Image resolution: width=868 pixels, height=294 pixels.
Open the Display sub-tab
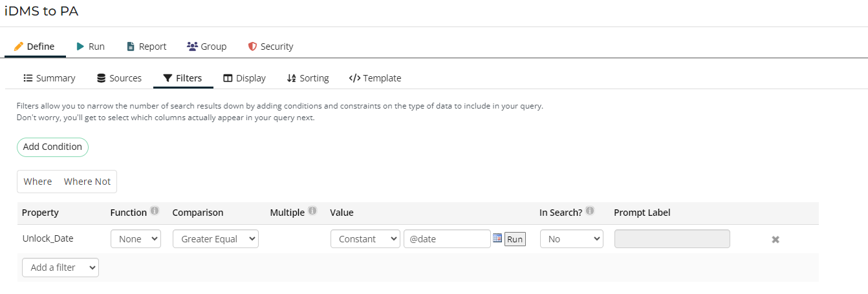(244, 78)
